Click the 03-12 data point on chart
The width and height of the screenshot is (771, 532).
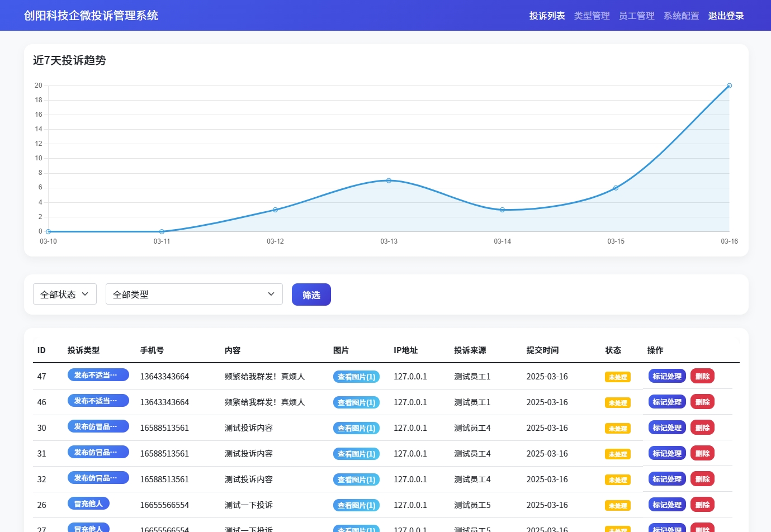click(275, 210)
